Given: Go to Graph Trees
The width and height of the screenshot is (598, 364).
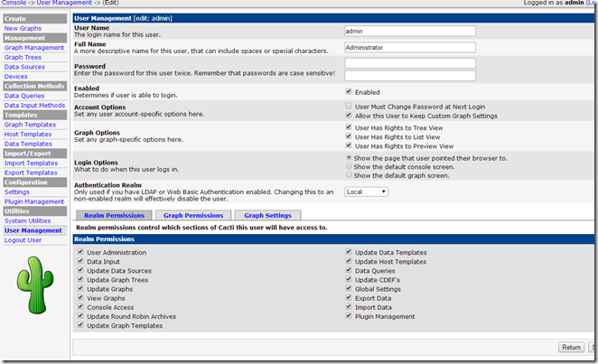Looking at the screenshot, I should (23, 57).
